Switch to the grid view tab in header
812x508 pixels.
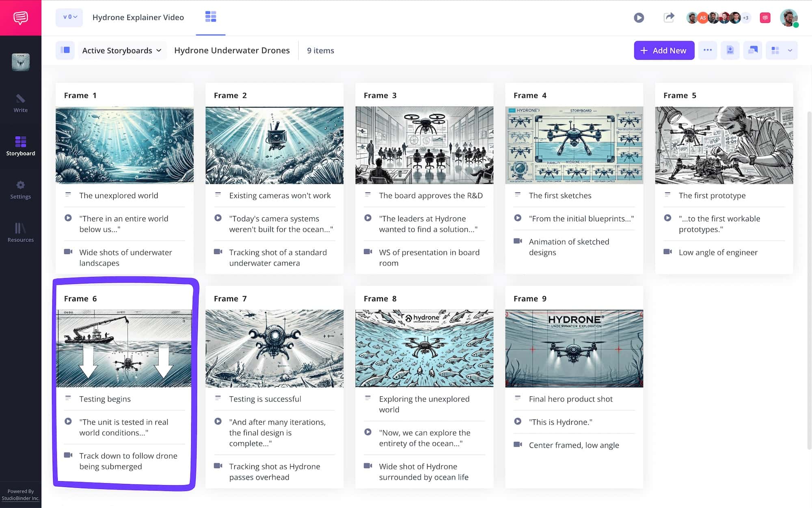click(210, 17)
